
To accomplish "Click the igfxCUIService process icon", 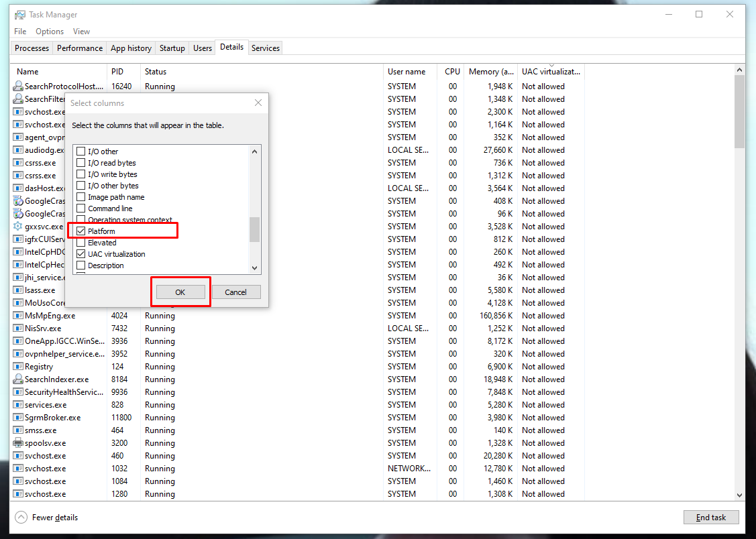I will [x=18, y=239].
